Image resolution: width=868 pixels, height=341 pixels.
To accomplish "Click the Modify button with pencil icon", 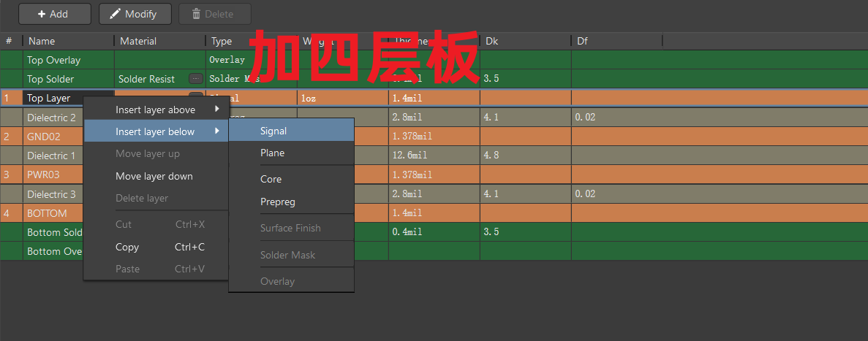I will click(135, 14).
